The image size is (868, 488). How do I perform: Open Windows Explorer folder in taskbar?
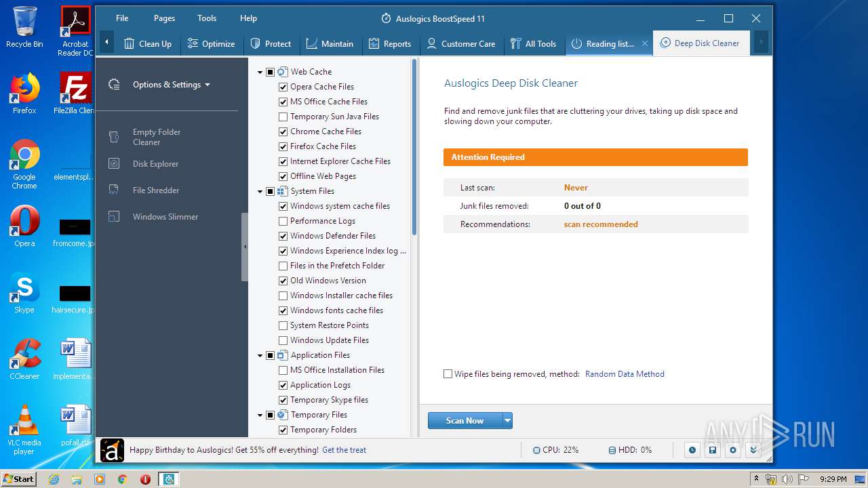pyautogui.click(x=77, y=479)
